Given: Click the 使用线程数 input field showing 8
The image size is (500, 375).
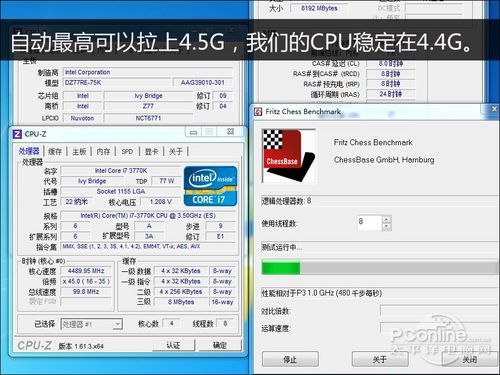Looking at the screenshot, I should click(369, 223).
